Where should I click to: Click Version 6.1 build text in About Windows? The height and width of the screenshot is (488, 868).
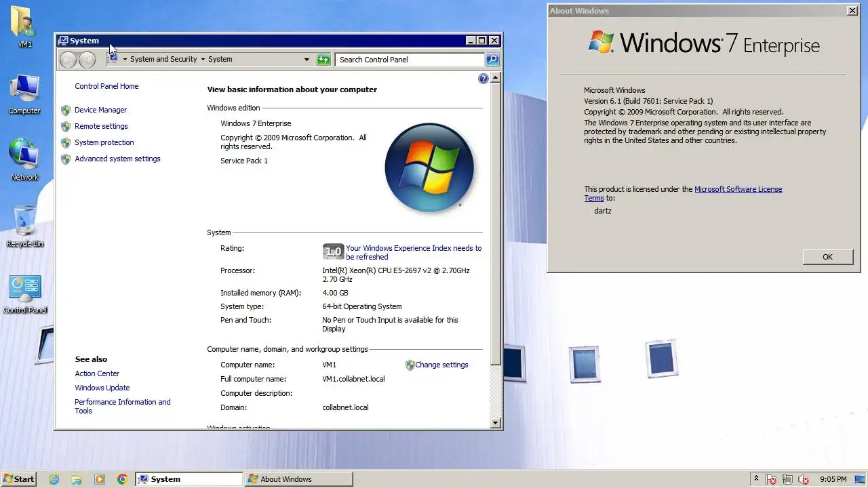(648, 101)
